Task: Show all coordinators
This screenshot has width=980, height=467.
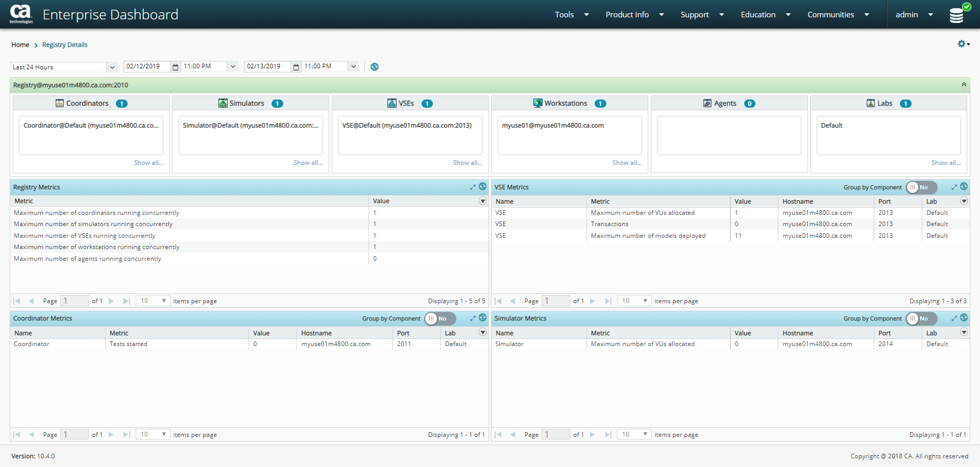Action: pyautogui.click(x=149, y=163)
